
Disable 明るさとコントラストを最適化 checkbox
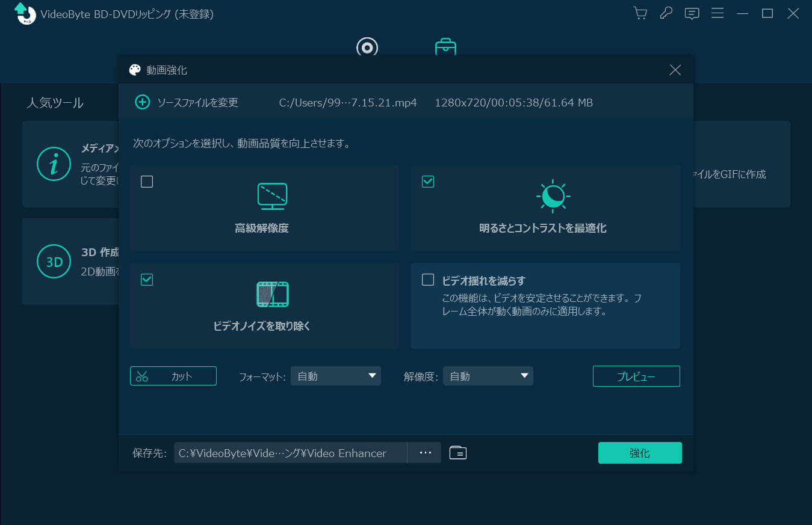point(427,181)
